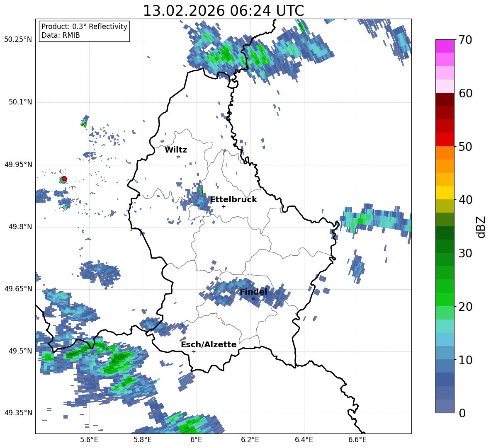Pick the light blue swatch between 10 and 20 dBZ
Image resolution: width=491 pixels, height=448 pixels.
tap(445, 339)
